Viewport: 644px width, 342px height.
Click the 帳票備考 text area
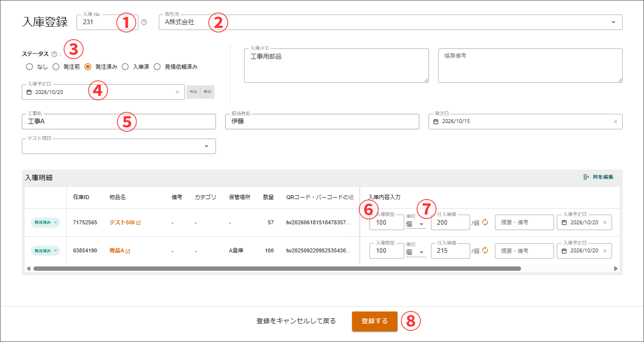pyautogui.click(x=530, y=65)
